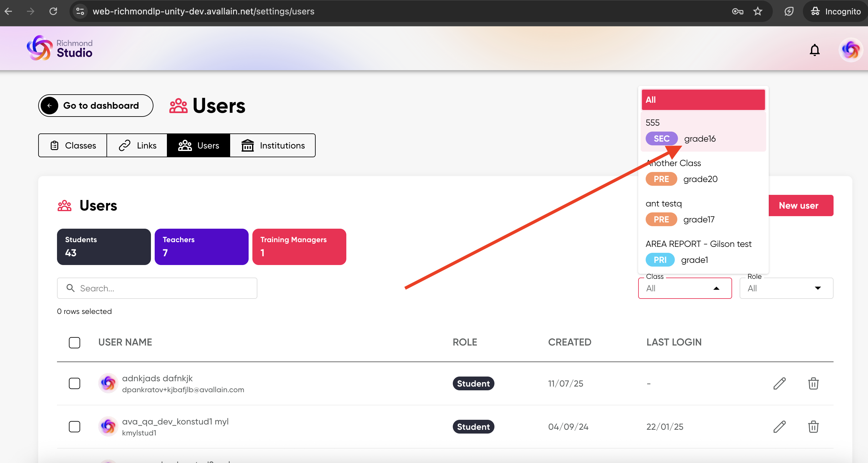This screenshot has height=463, width=868.
Task: Collapse the Class filter dropdown
Action: [716, 288]
